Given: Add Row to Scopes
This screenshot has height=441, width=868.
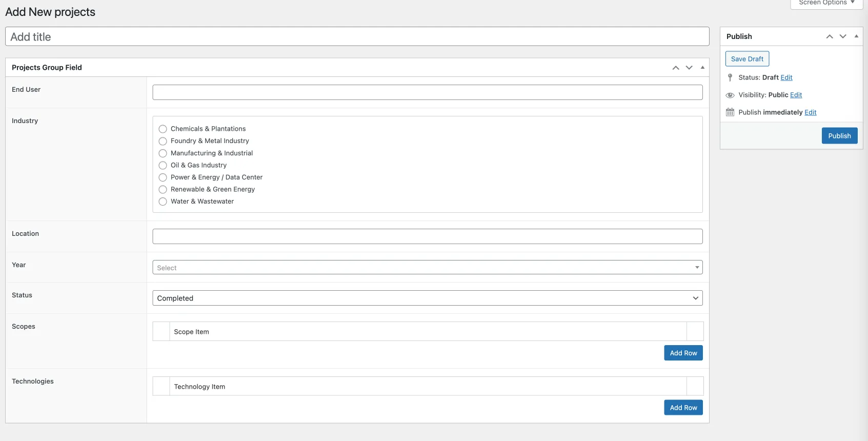Looking at the screenshot, I should pos(683,353).
